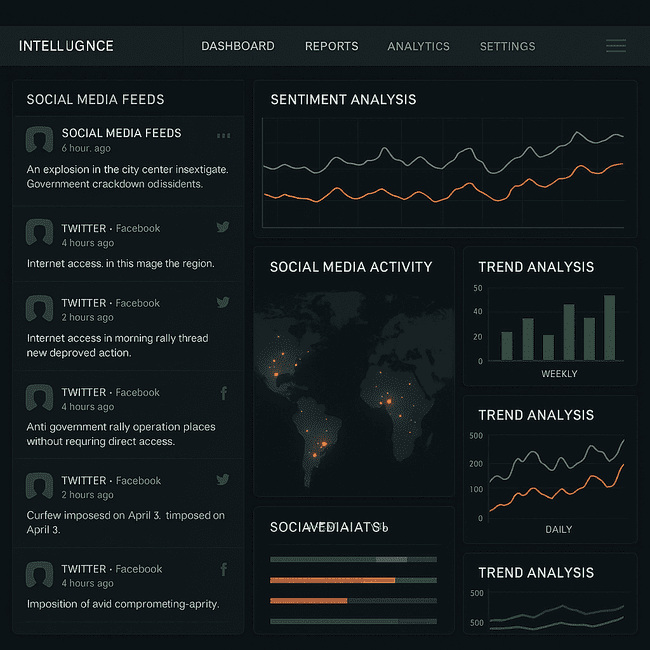Screen dimensions: 650x650
Task: Click the WEEKLY label under bar chart
Action: click(559, 374)
